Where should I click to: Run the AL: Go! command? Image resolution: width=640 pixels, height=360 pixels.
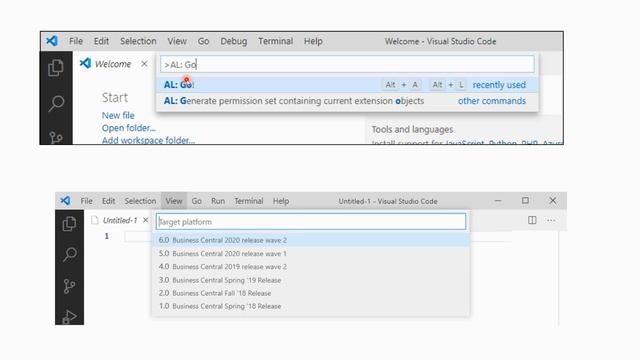[x=347, y=85]
